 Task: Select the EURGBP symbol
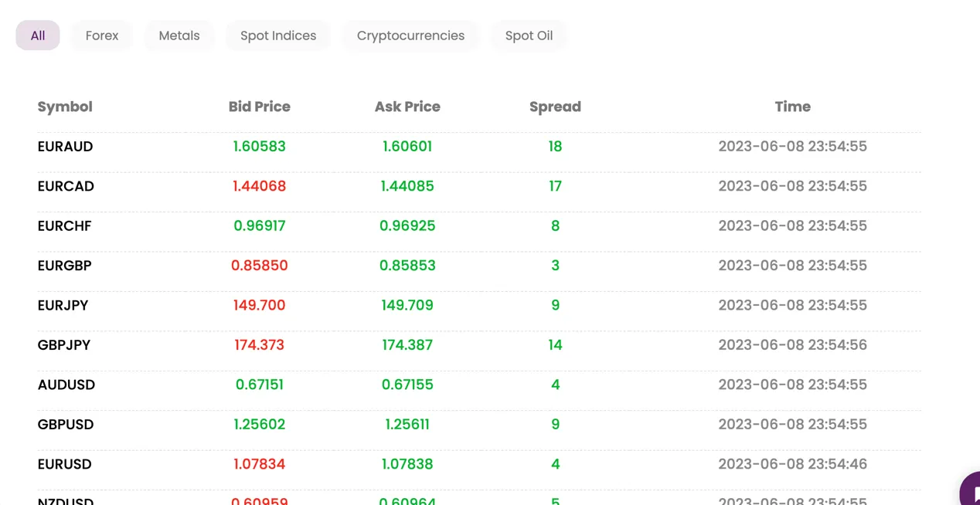coord(64,266)
